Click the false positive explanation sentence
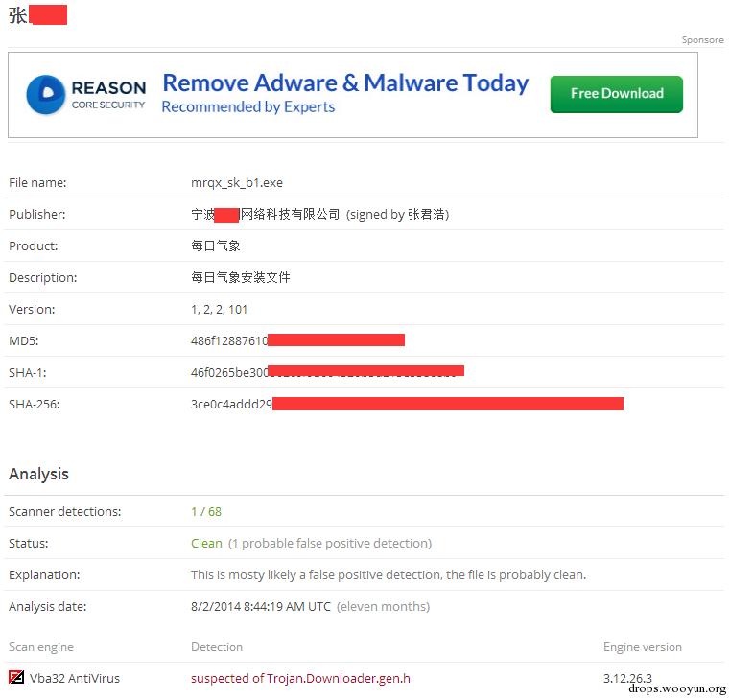The image size is (730, 700). click(389, 574)
